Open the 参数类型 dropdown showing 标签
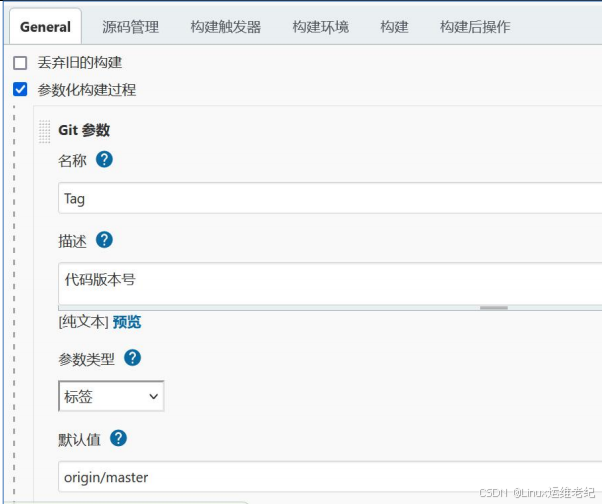The width and height of the screenshot is (602, 504). pos(111,396)
